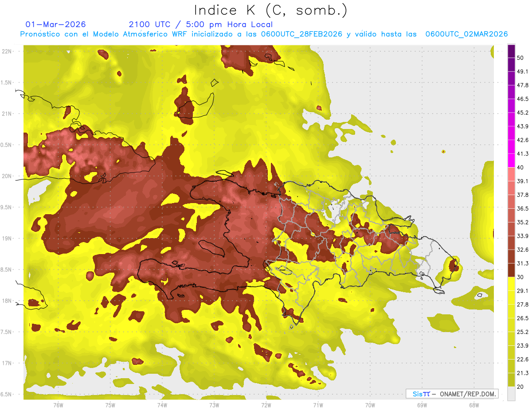Click the "47.8" color scale value
This screenshot has height=411, width=532.
pyautogui.click(x=523, y=85)
